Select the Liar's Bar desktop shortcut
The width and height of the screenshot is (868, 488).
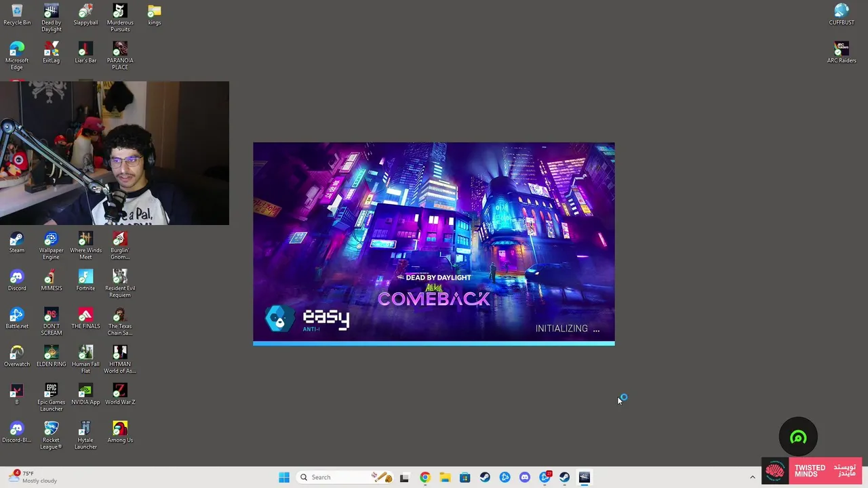pos(85,53)
